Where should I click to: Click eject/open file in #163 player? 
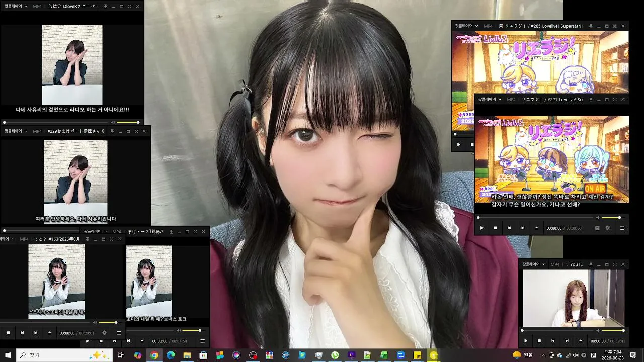pos(49,333)
